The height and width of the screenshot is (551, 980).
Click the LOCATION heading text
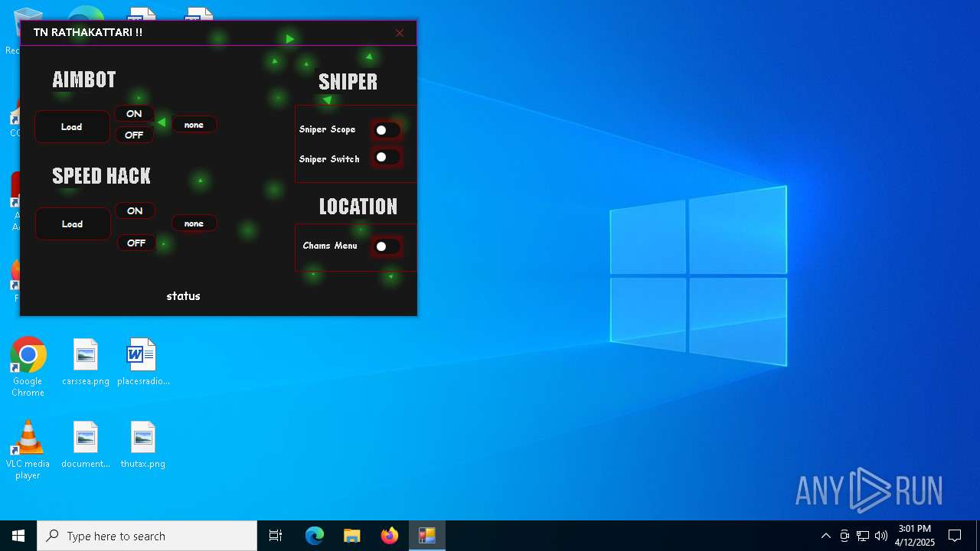point(358,207)
